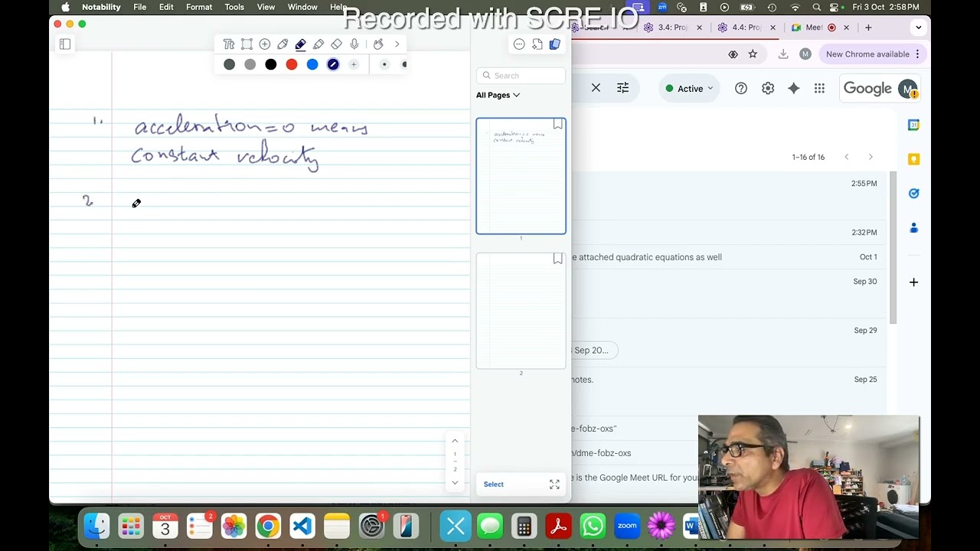Open Gmail settings gear
This screenshot has width=980, height=551.
768,89
